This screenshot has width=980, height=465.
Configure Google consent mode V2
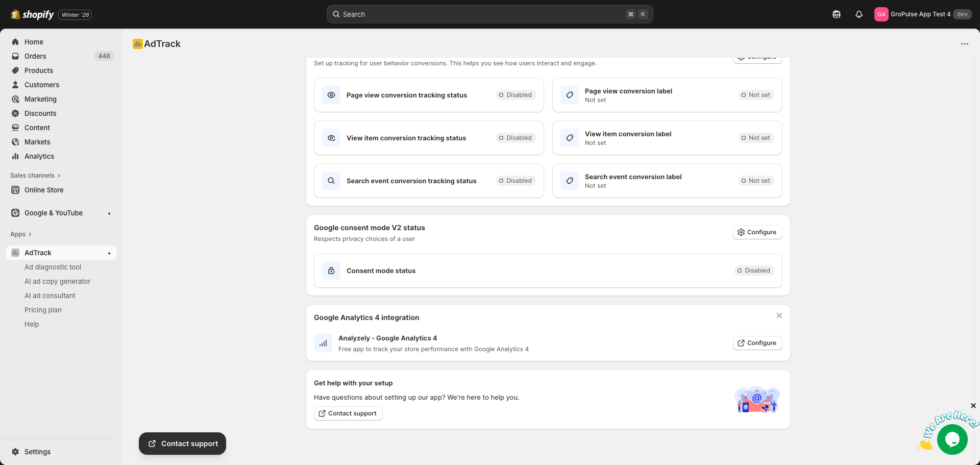757,232
